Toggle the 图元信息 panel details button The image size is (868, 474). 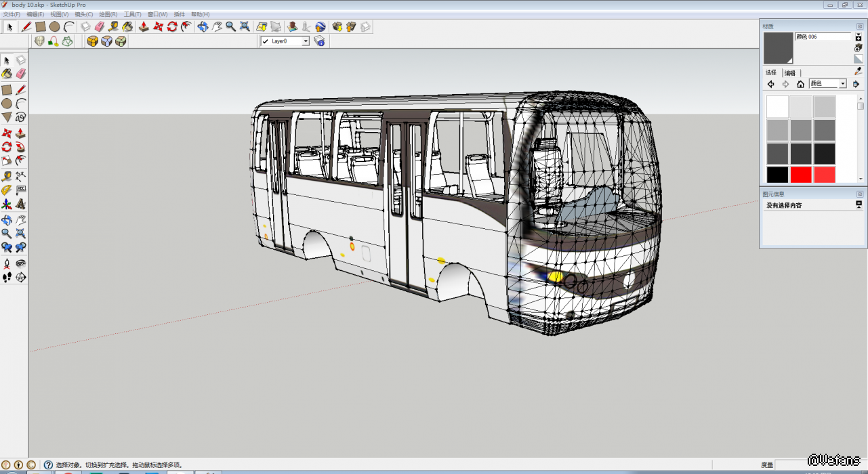pos(859,204)
